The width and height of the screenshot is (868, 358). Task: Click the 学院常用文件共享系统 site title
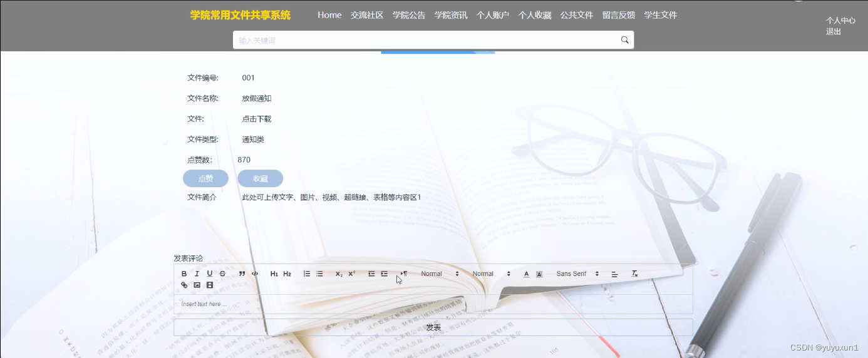coord(240,15)
